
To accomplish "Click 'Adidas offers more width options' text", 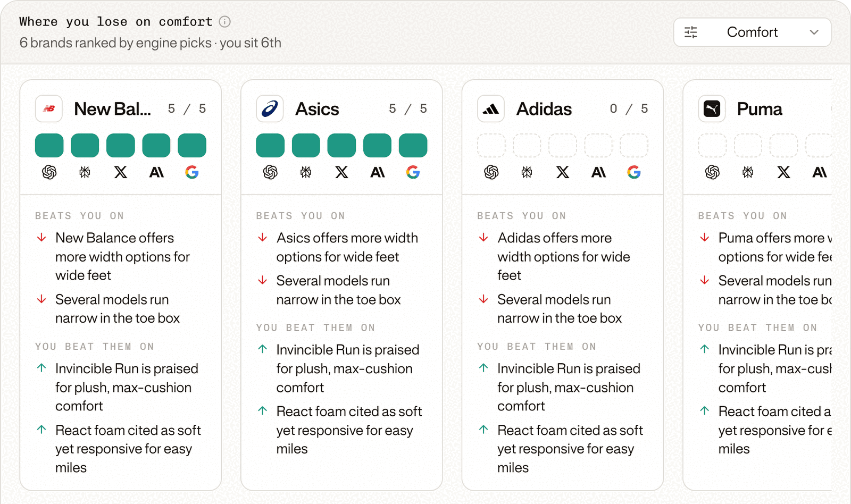I will tap(564, 257).
